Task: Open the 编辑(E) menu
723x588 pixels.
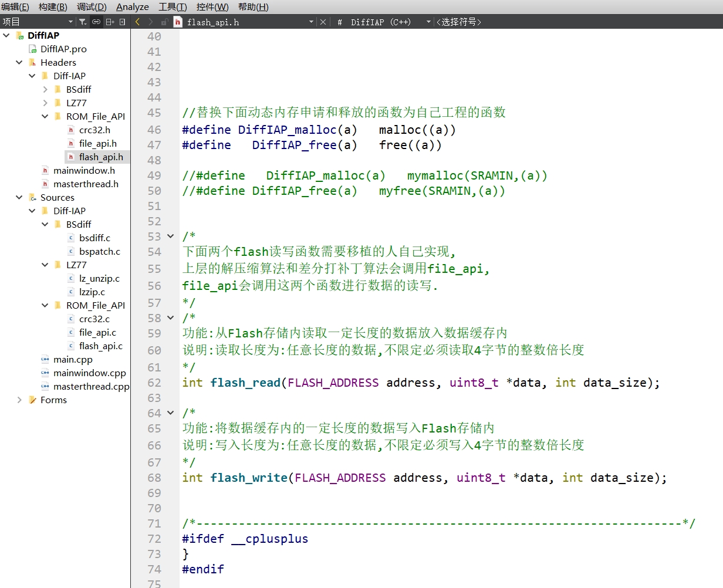Action: click(15, 7)
